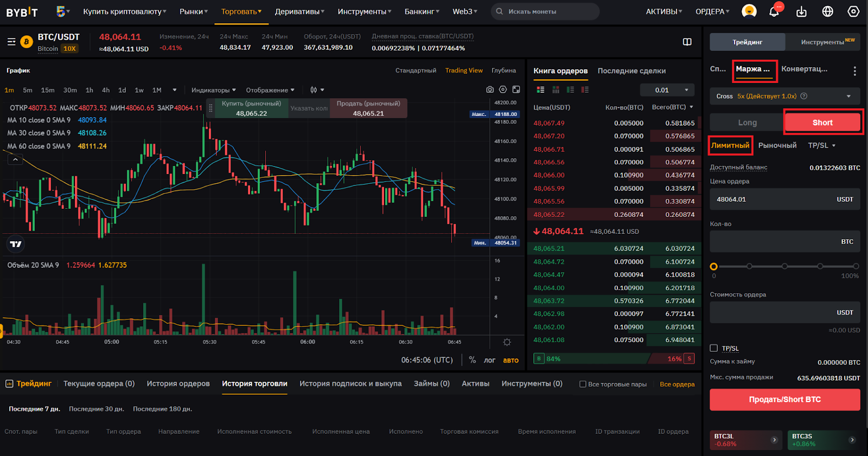
Task: Open the Orders header dropdown
Action: 712,11
